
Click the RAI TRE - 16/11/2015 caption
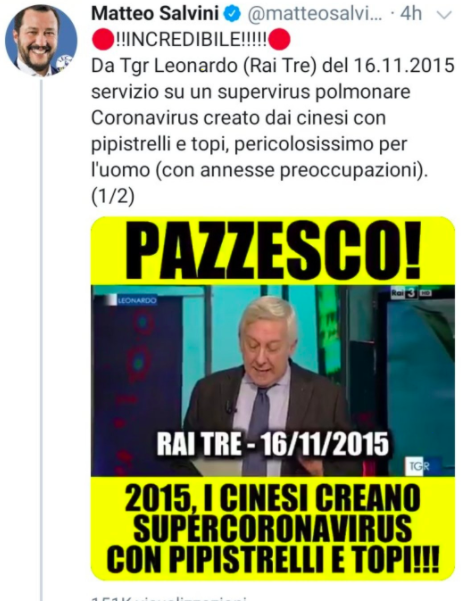pyautogui.click(x=273, y=444)
